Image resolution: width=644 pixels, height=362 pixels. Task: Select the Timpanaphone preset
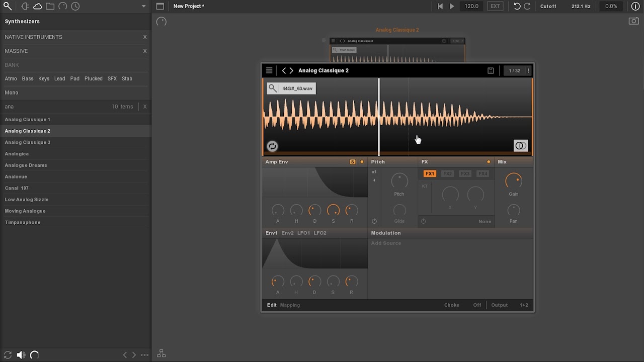(x=75, y=222)
